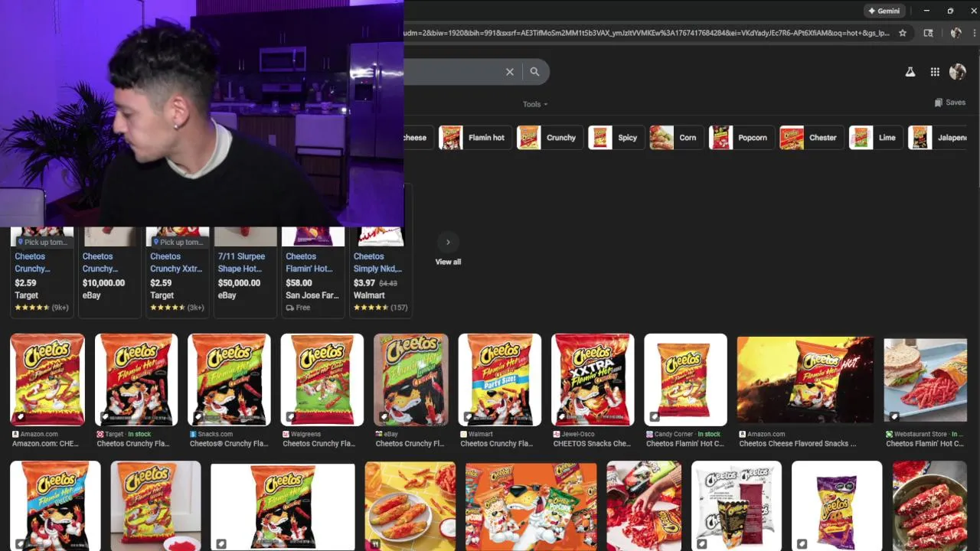Viewport: 980px width, 551px height.
Task: Filter results by the Spicy chip
Action: [615, 138]
